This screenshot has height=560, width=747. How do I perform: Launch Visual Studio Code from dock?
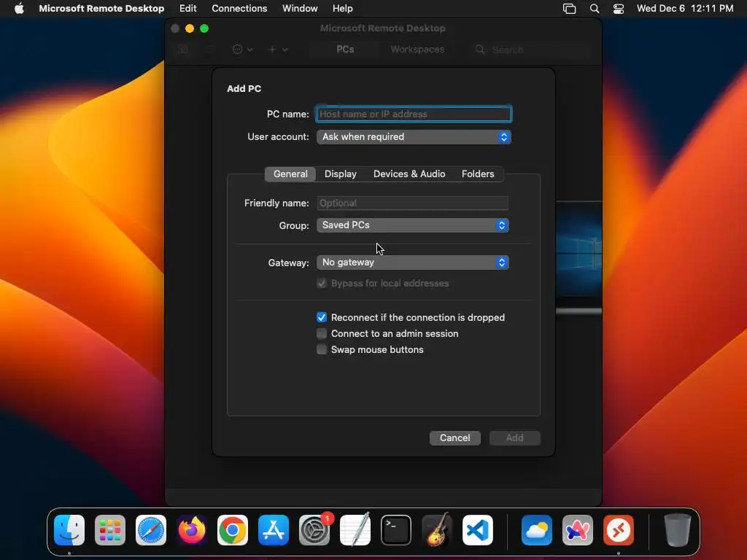pyautogui.click(x=478, y=530)
